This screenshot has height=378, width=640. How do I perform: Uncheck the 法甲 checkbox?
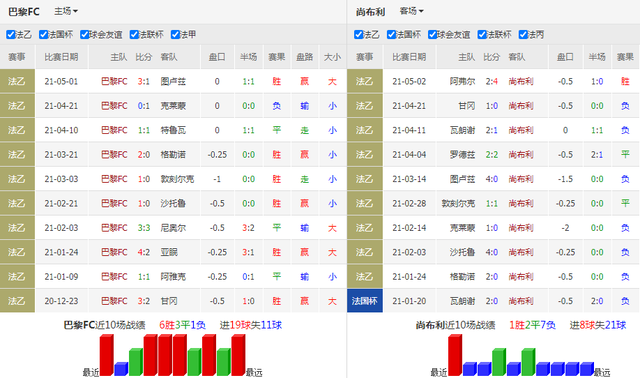click(x=176, y=35)
